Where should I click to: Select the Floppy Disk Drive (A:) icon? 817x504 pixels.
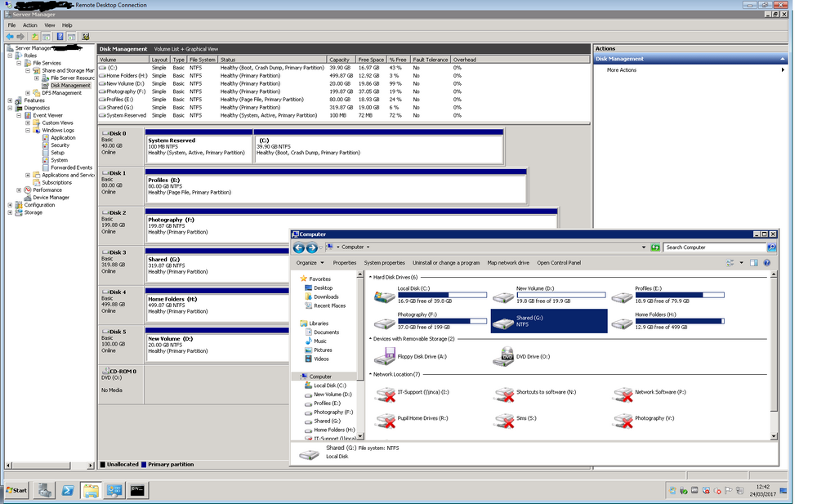pyautogui.click(x=385, y=356)
